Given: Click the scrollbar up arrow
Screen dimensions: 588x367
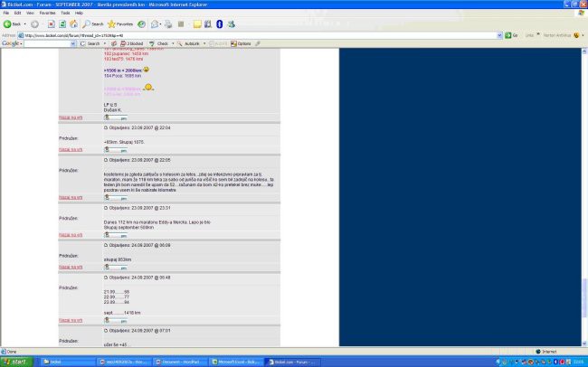Looking at the screenshot, I should [x=584, y=52].
